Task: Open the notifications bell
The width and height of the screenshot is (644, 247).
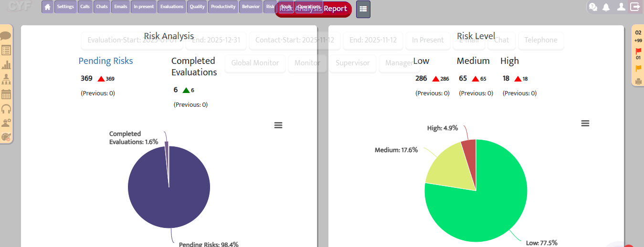Action: click(x=606, y=7)
